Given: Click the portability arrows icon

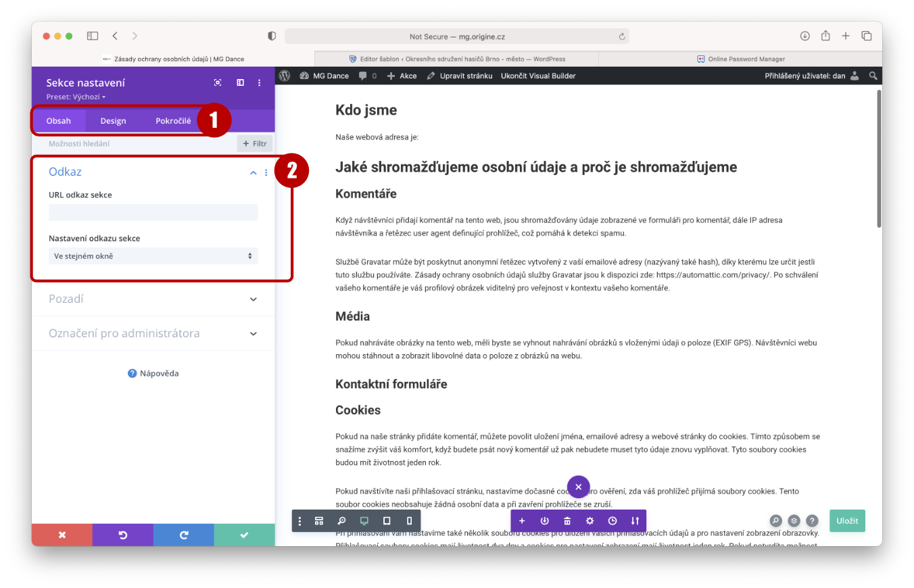Looking at the screenshot, I should coord(635,521).
